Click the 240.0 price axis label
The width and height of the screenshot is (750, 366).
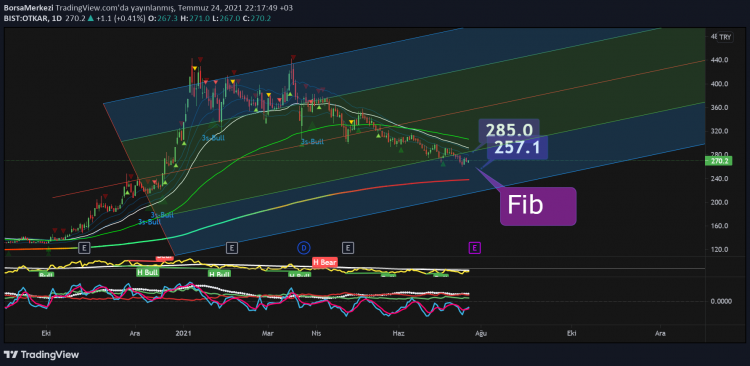(x=719, y=179)
